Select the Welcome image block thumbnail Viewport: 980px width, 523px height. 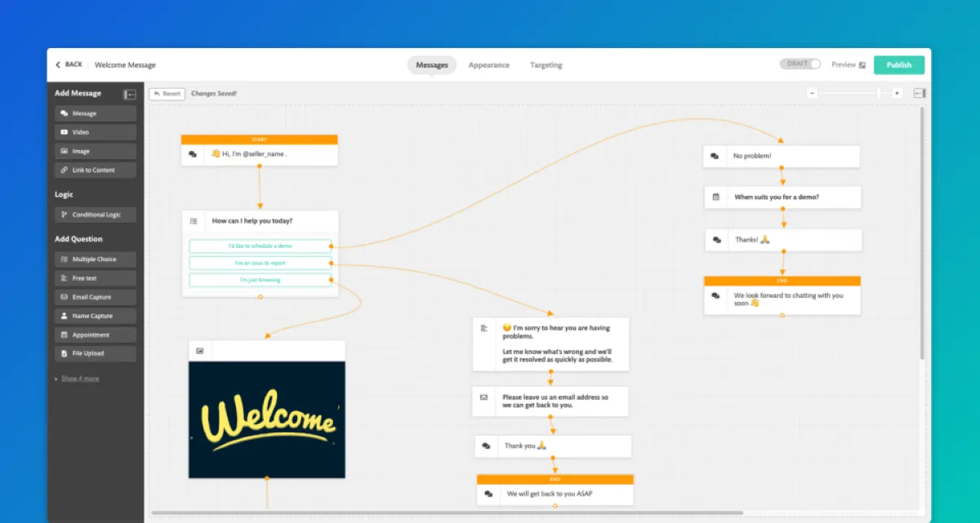pyautogui.click(x=267, y=420)
